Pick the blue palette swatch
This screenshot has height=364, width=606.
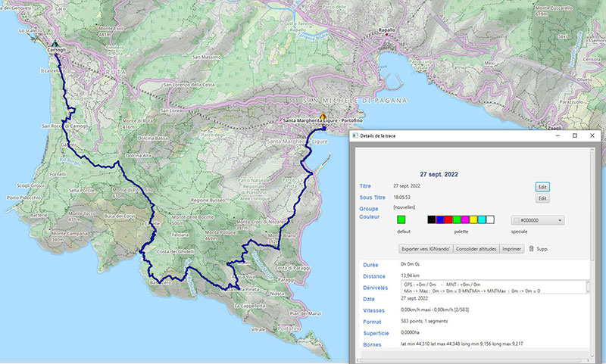point(440,219)
